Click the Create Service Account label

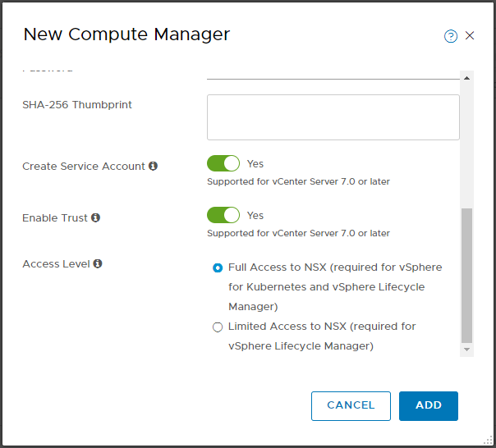[x=84, y=166]
